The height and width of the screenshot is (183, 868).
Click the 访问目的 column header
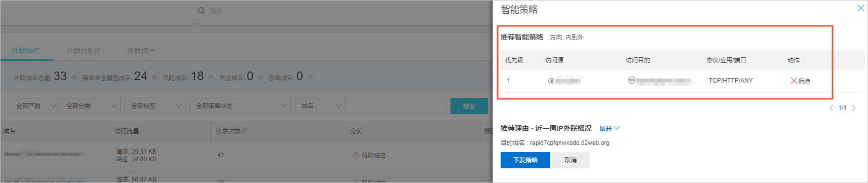pos(638,60)
